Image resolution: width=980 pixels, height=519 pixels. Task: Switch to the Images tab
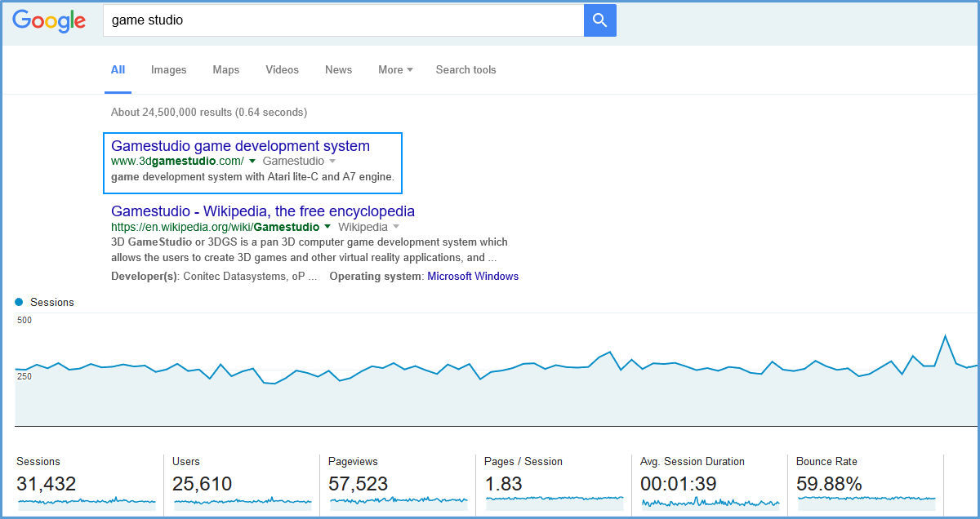[x=169, y=70]
